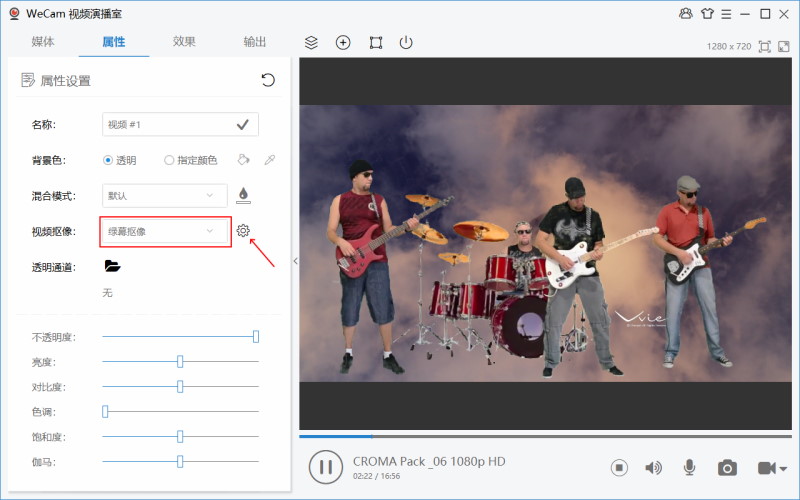This screenshot has height=500, width=800.
Task: Click the 属性设置 heading
Action: [65, 81]
